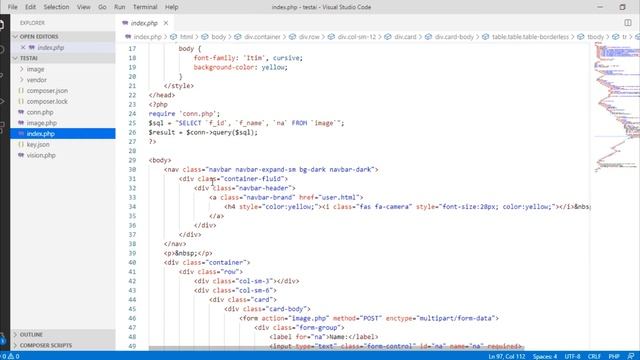The width and height of the screenshot is (640, 360).
Task: Click the PHP icon before index.php breadcrumb
Action: (128, 37)
